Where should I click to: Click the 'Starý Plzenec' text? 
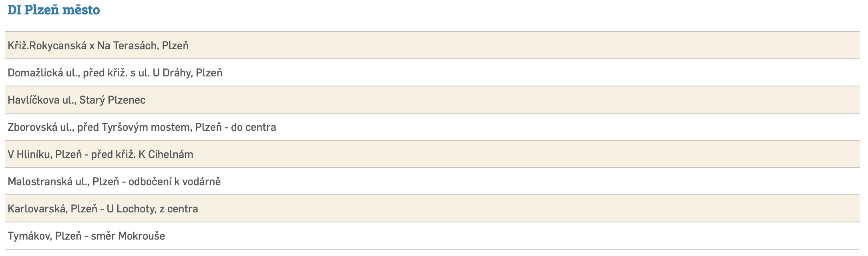tap(112, 100)
